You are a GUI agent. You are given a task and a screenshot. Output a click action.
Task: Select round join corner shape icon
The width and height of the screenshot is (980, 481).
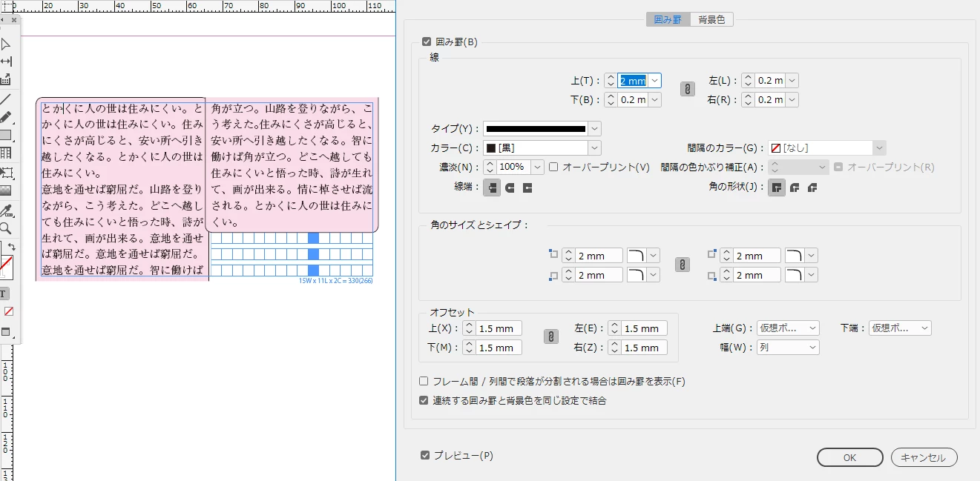tap(795, 188)
